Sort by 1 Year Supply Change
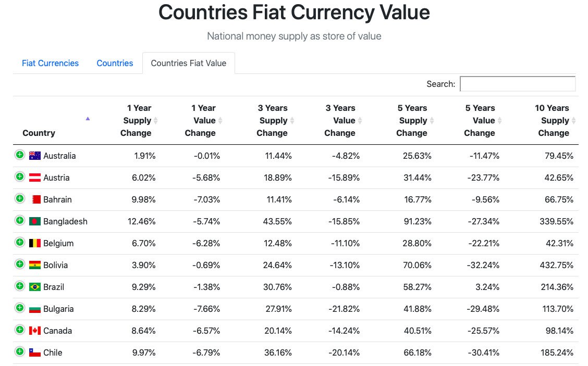Image resolution: width=588 pixels, height=366 pixels. pos(137,120)
